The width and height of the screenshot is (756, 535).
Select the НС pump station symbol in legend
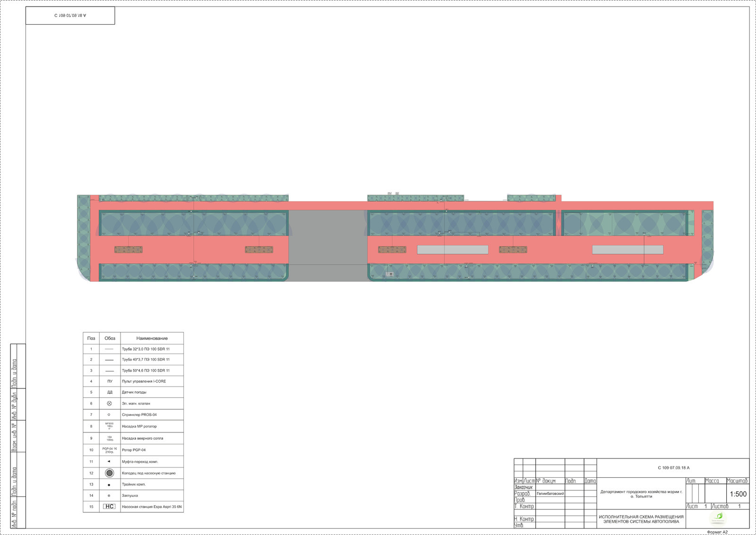point(109,507)
